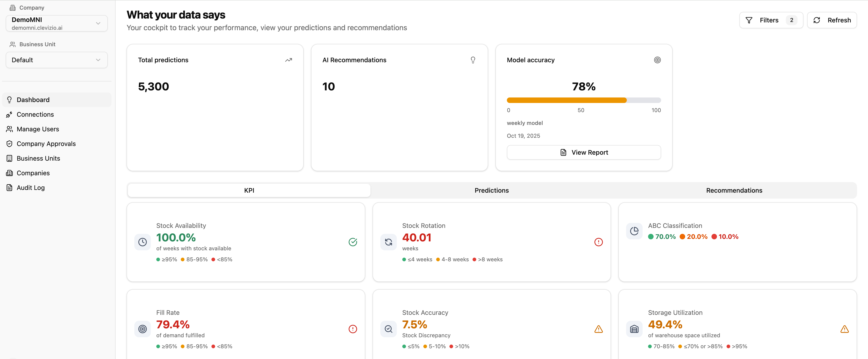This screenshot has height=359, width=868.
Task: Click the Model accuracy target icon
Action: pyautogui.click(x=657, y=60)
